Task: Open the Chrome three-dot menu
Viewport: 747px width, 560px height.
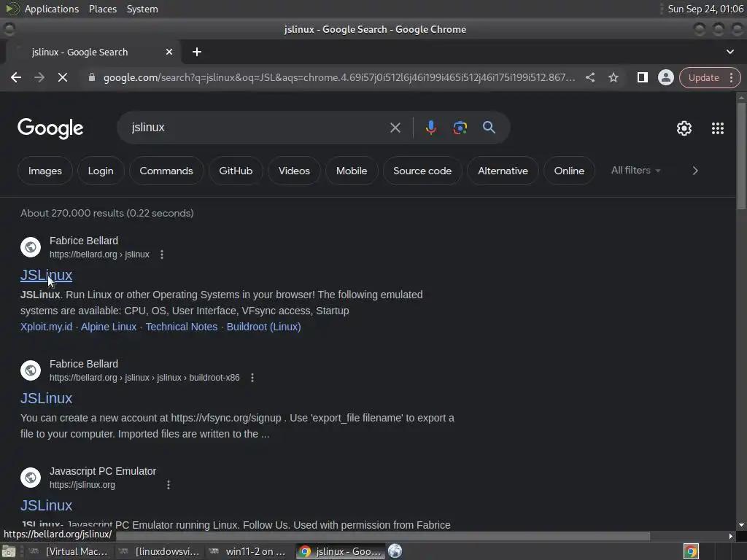Action: coord(731,77)
